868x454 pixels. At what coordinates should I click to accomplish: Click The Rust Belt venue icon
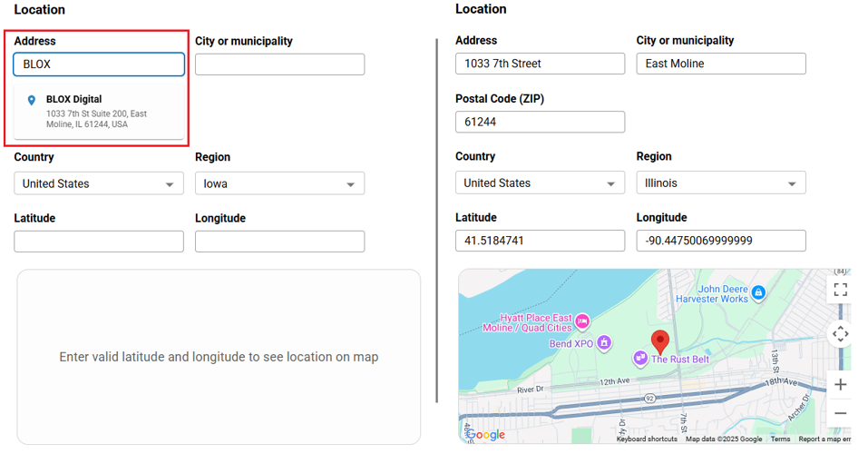pyautogui.click(x=640, y=359)
